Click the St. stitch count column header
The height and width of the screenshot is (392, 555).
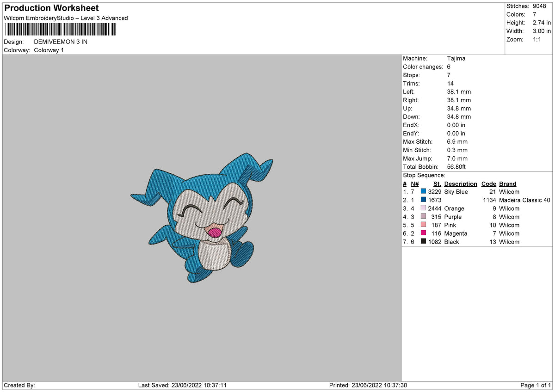437,184
